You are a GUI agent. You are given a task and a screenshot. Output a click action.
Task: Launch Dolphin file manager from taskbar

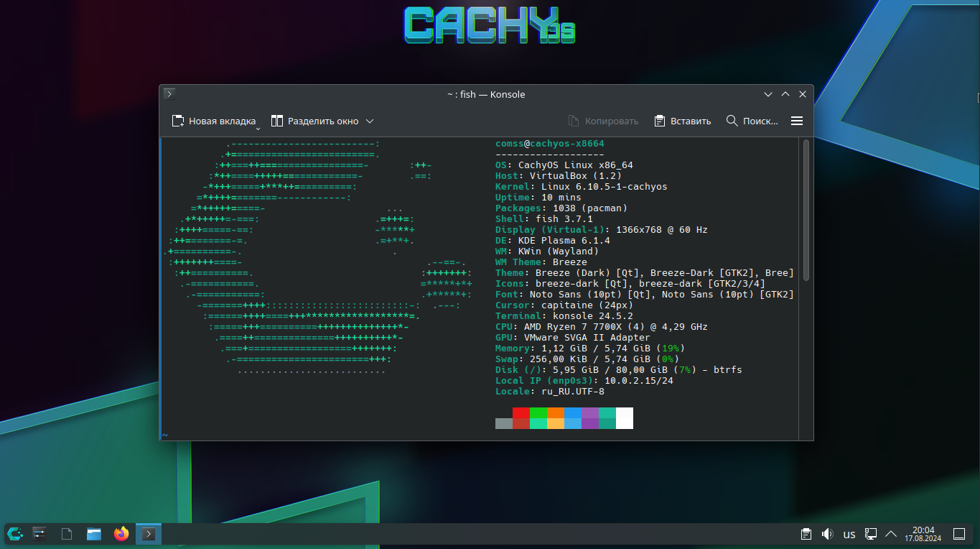coord(94,533)
